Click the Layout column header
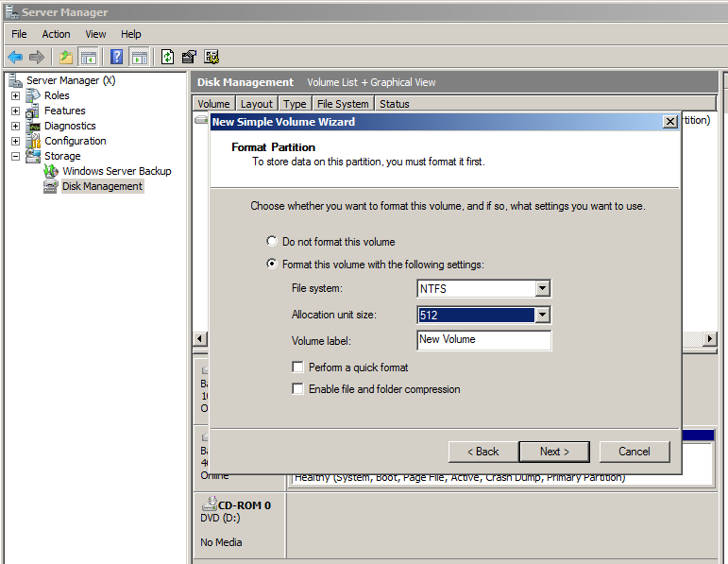This screenshot has width=728, height=564. click(257, 104)
